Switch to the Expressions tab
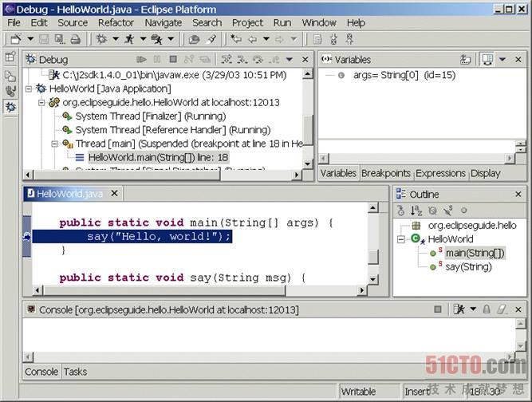This screenshot has width=532, height=402. (440, 173)
